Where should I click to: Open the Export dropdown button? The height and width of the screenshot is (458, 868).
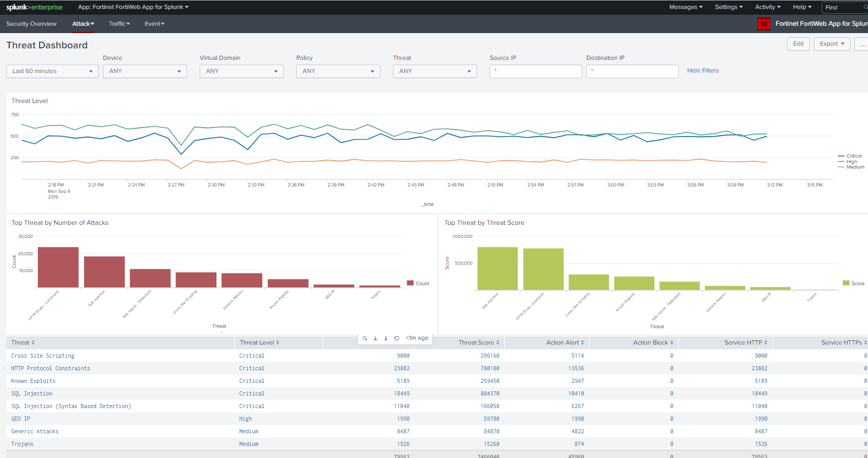(832, 44)
